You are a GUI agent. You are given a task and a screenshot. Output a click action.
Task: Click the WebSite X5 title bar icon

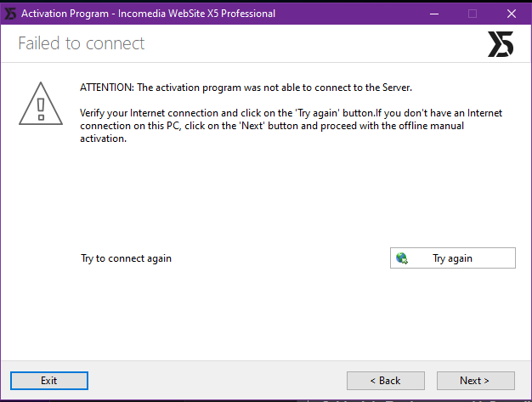[10, 14]
